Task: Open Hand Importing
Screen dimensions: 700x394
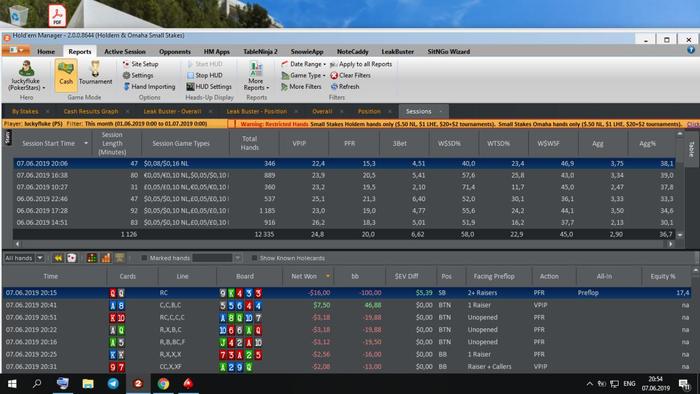Action: click(149, 87)
